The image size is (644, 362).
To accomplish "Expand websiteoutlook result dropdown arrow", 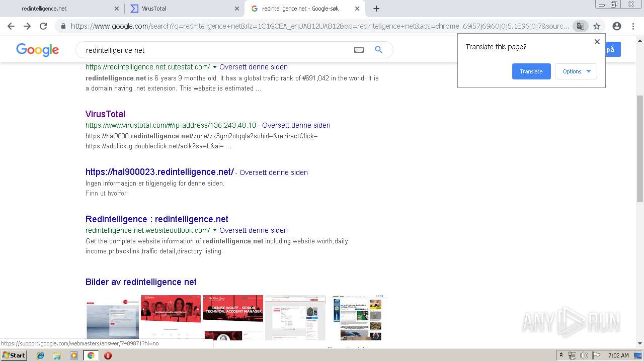I will (x=215, y=230).
